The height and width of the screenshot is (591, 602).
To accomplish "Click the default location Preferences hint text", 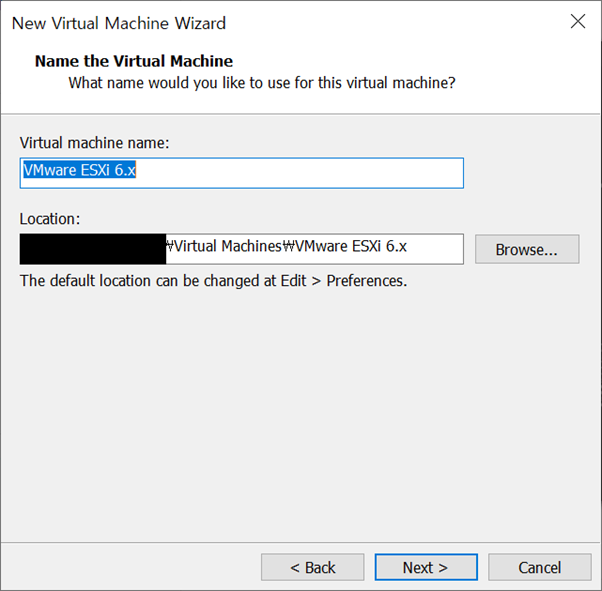I will tap(213, 281).
